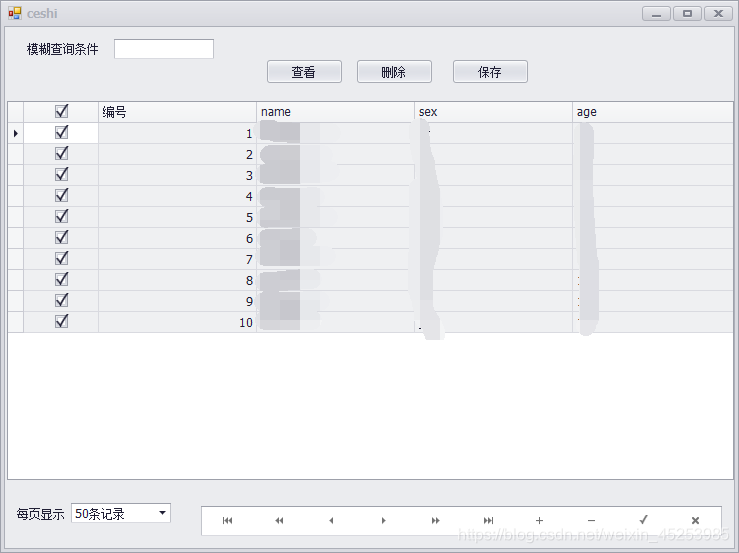Jump to previous page in navigator
This screenshot has height=553, width=739.
pyautogui.click(x=279, y=520)
